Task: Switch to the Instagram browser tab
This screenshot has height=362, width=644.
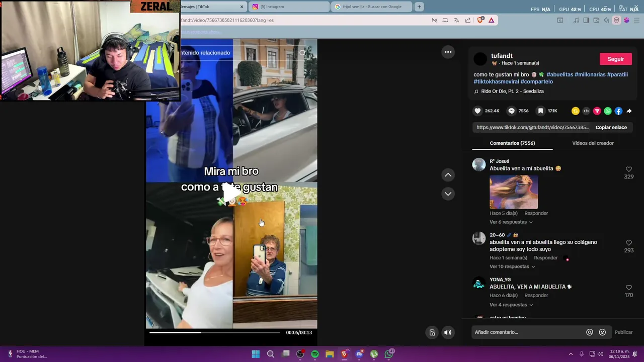Action: 289,7
